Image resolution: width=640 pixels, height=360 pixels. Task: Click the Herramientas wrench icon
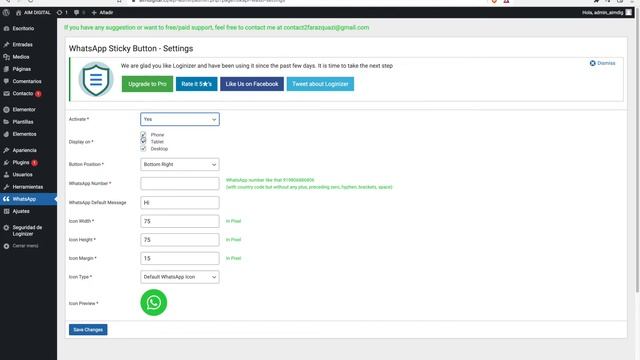click(6, 187)
